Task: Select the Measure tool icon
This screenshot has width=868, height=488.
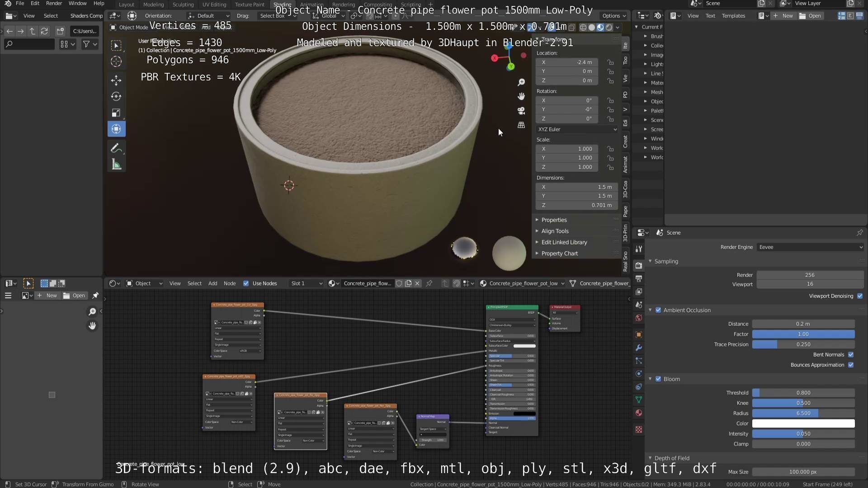Action: (x=116, y=164)
